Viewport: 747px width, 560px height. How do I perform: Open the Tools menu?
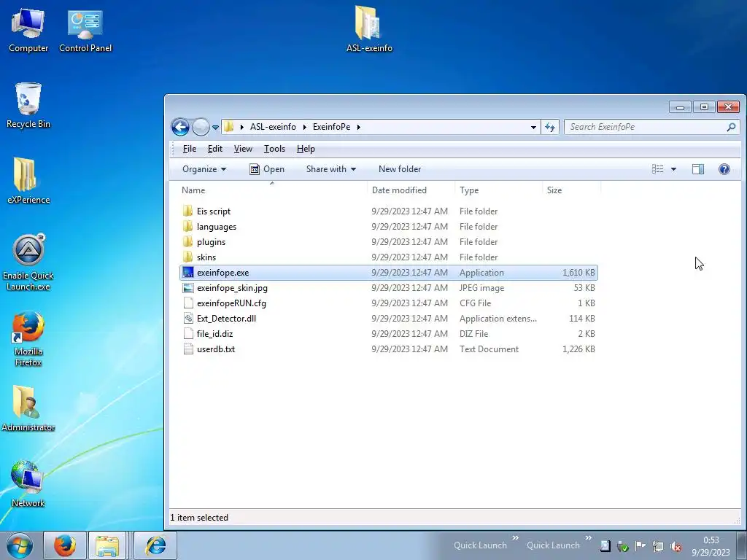coord(274,149)
